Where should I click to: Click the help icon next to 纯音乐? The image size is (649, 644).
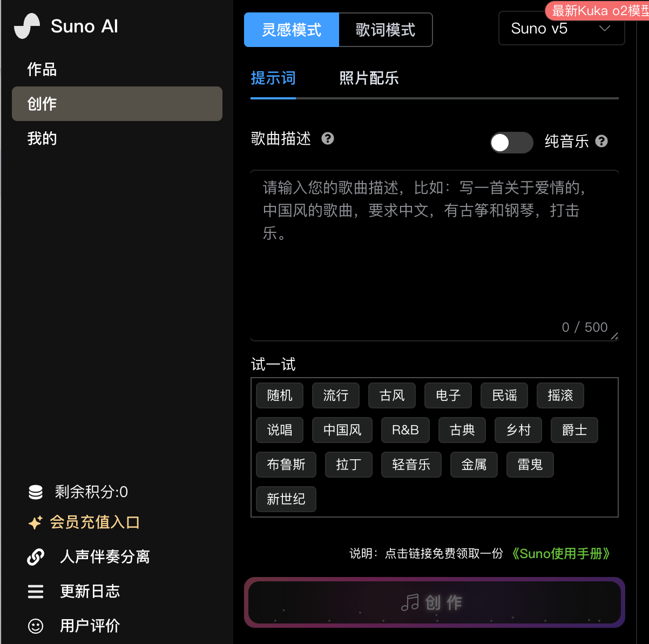tap(601, 141)
